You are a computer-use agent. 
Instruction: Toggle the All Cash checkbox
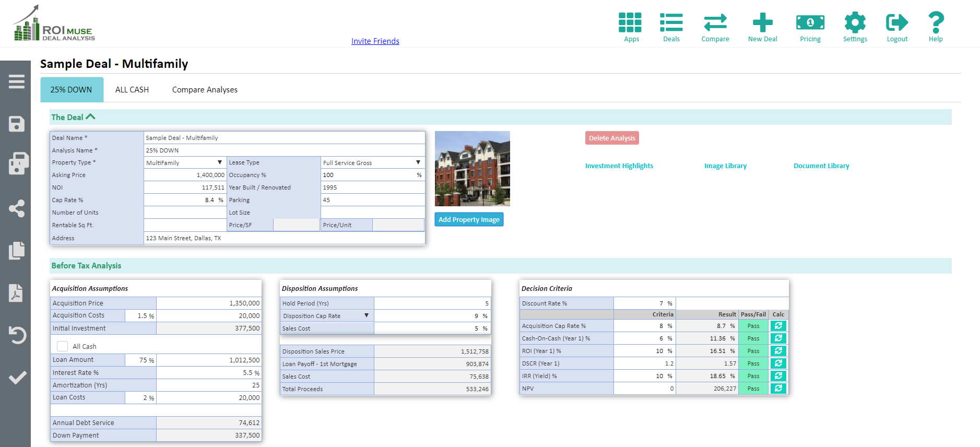(63, 346)
